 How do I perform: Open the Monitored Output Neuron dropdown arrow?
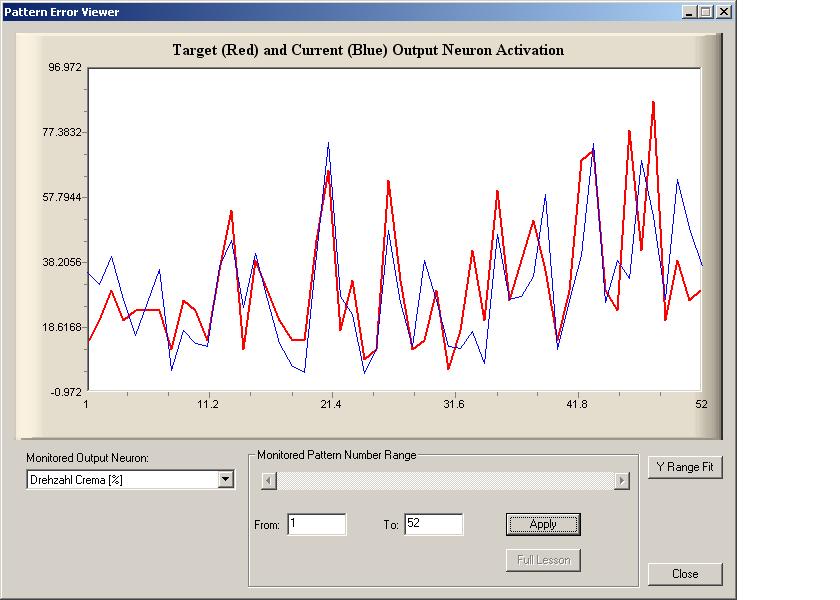tap(225, 480)
